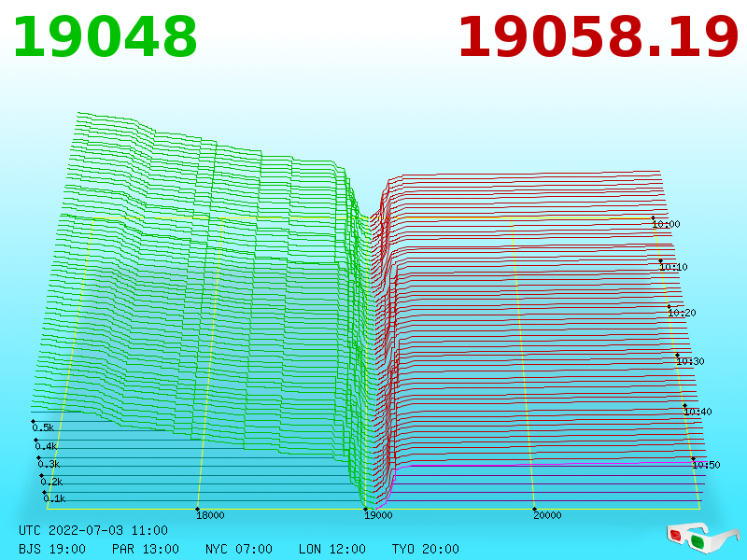Click the LON 12:00 time
Image resolution: width=747 pixels, height=560 pixels.
pos(332,549)
